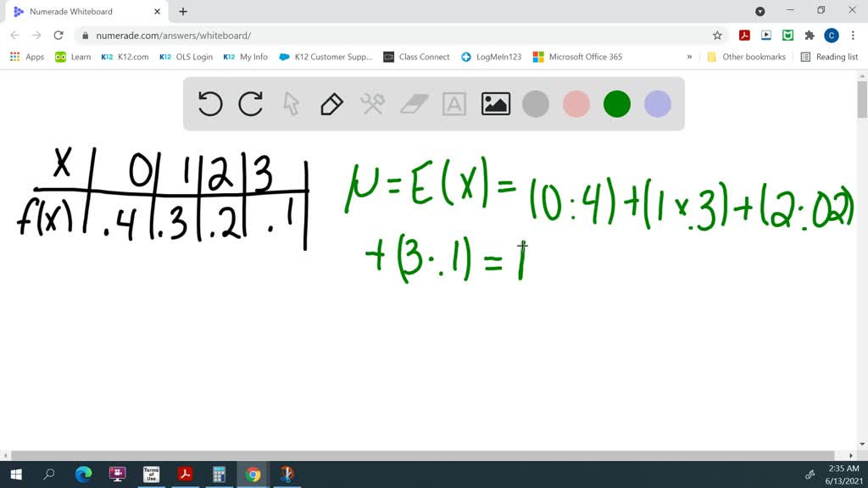Viewport: 868px width, 488px height.
Task: Select the Pen drawing tool
Action: [x=331, y=103]
